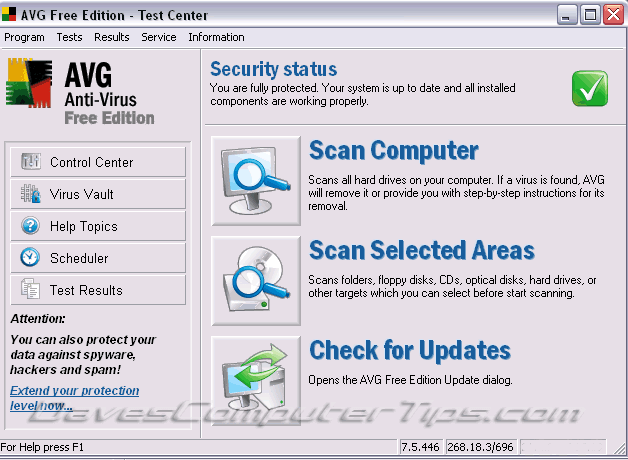Click the AVG title bar application icon
Screen dimensions: 628x460
tap(8, 14)
